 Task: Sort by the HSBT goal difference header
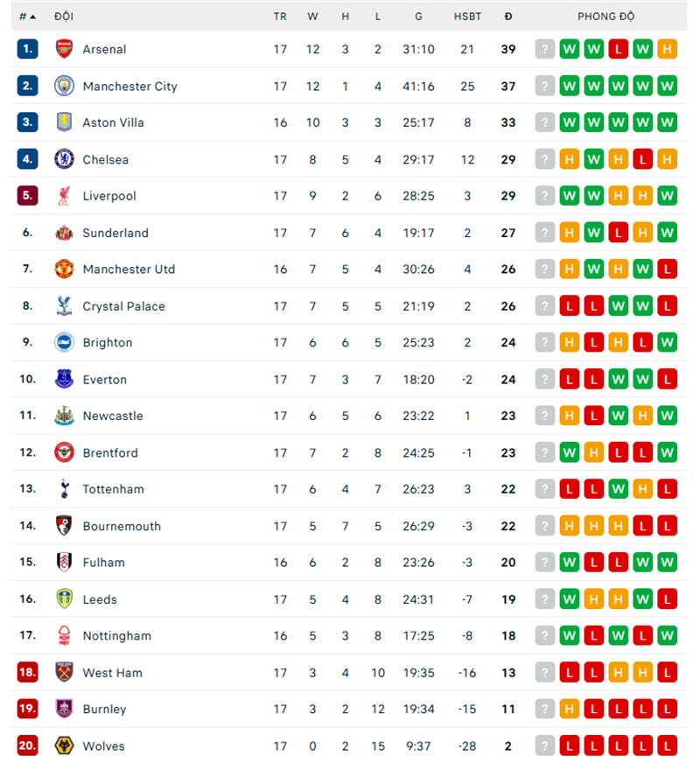[x=467, y=17]
